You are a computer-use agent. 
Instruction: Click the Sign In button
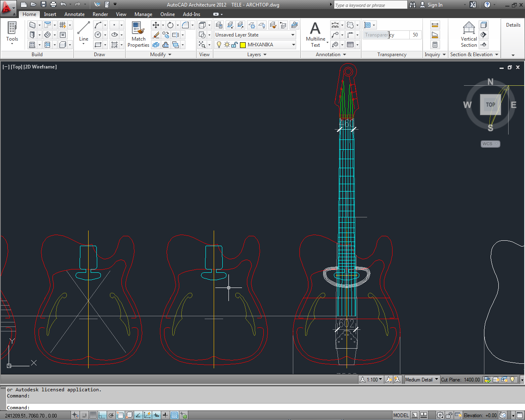coord(435,5)
